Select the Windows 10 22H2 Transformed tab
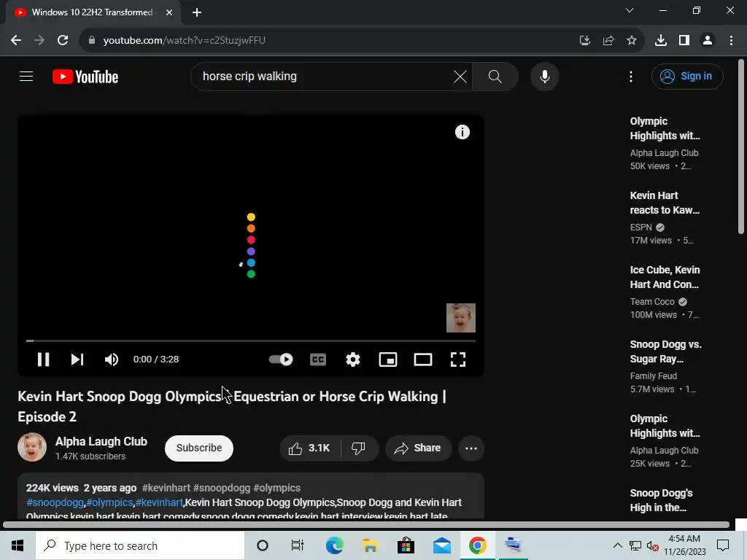This screenshot has width=747, height=560. point(93,12)
